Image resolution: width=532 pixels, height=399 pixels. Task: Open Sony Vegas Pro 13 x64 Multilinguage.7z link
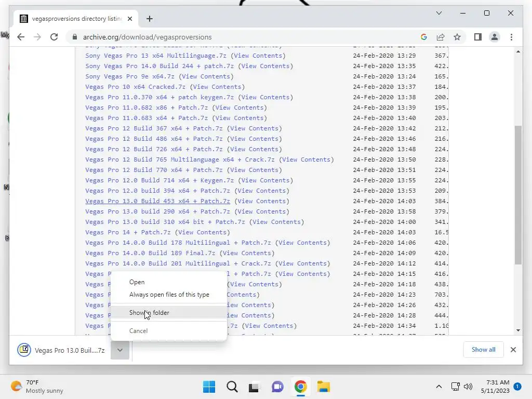(x=156, y=55)
